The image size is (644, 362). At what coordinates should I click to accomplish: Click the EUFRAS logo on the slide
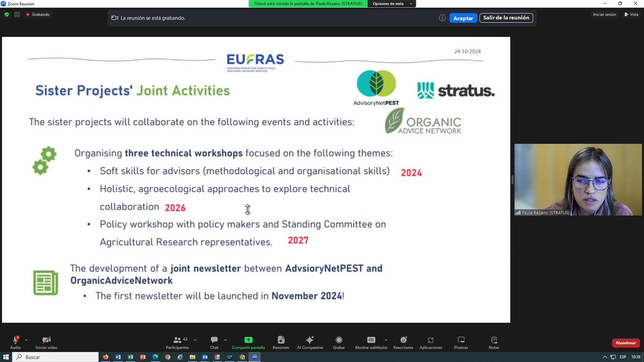[x=255, y=63]
